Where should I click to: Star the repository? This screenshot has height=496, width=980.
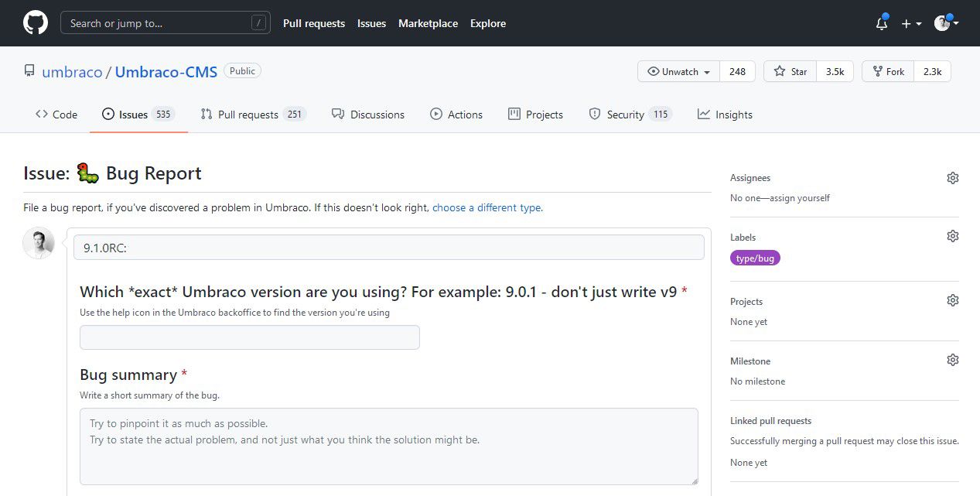790,71
